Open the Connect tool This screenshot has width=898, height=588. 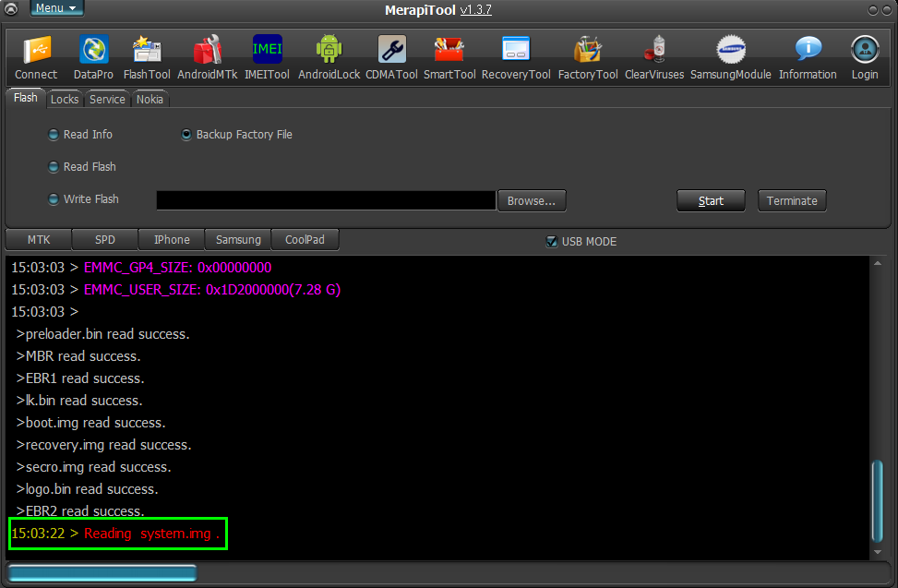(36, 57)
